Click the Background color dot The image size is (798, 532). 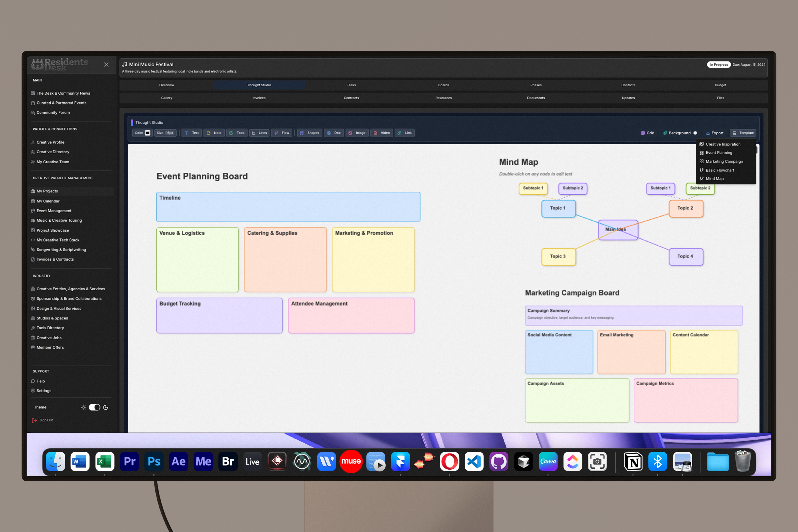click(x=695, y=133)
